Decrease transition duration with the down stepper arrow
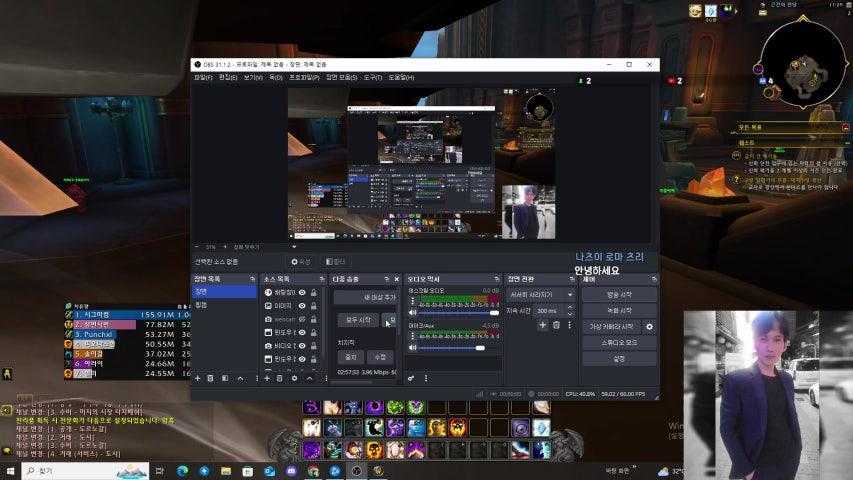 point(570,314)
